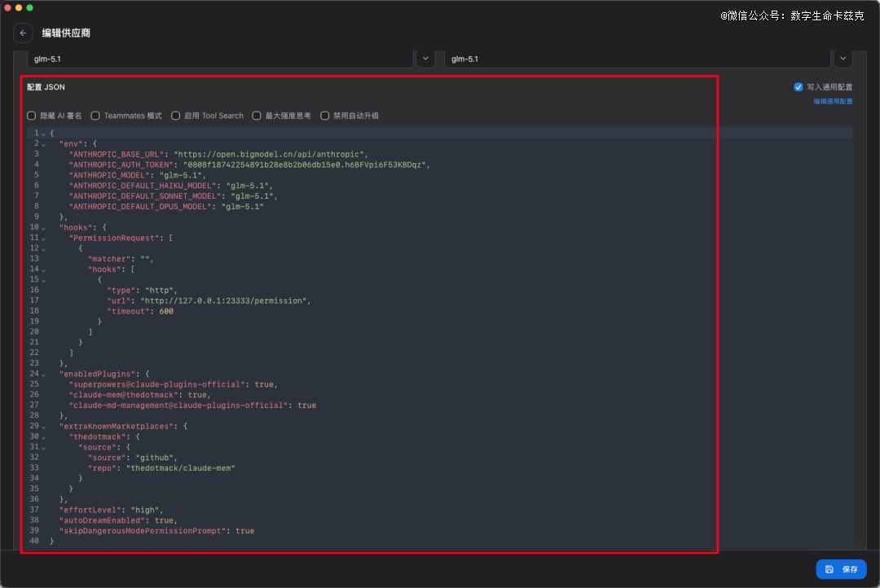Fold the root JSON object at line 1
Viewport: 880px width, 588px height.
tap(43, 133)
